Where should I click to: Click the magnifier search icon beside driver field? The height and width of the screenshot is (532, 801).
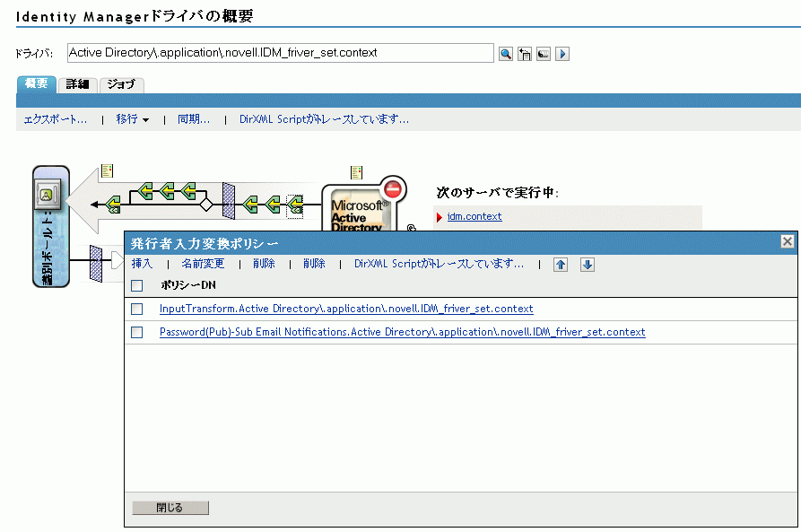(505, 54)
